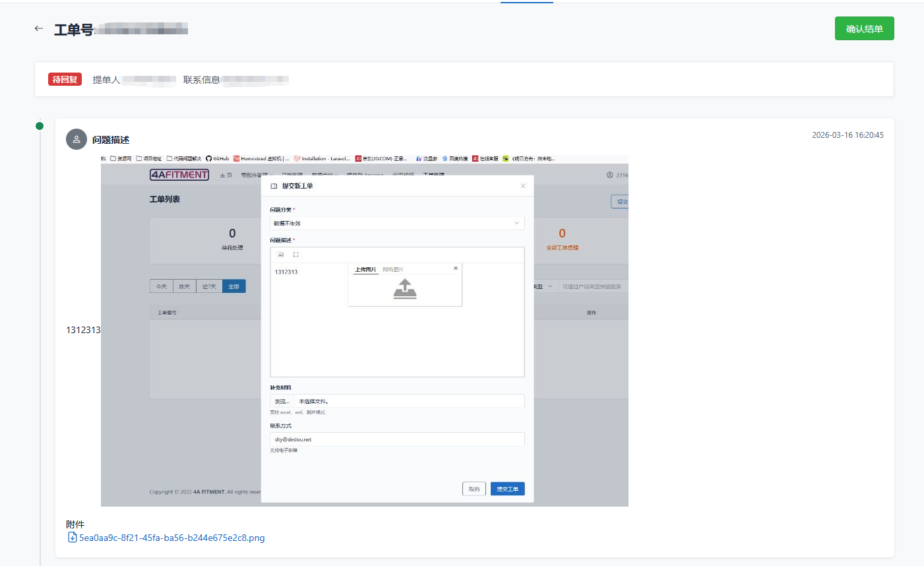Click the fullscreen icon in editor toolbar

(x=295, y=255)
